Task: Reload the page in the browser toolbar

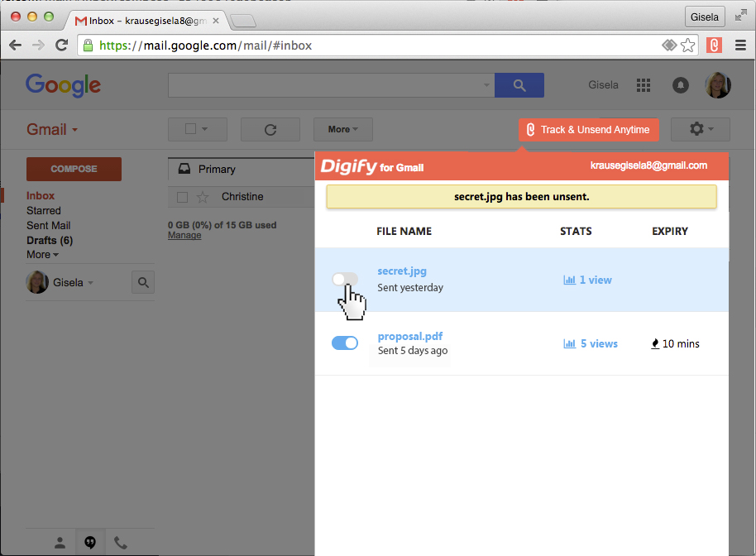Action: pos(61,46)
